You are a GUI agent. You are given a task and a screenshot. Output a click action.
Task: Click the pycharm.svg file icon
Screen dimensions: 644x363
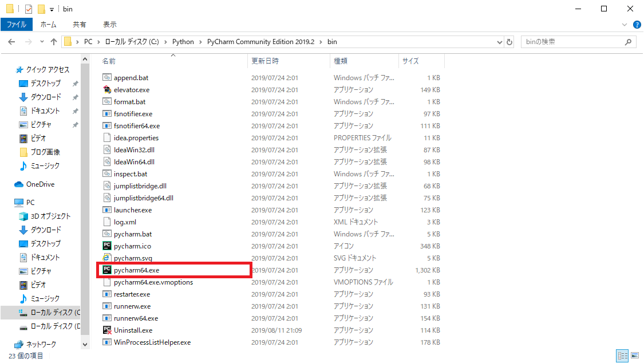click(107, 258)
